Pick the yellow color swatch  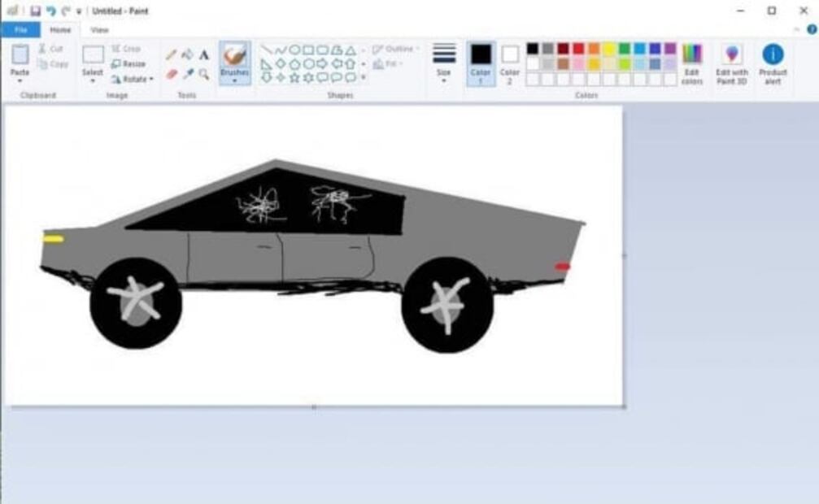tap(608, 49)
